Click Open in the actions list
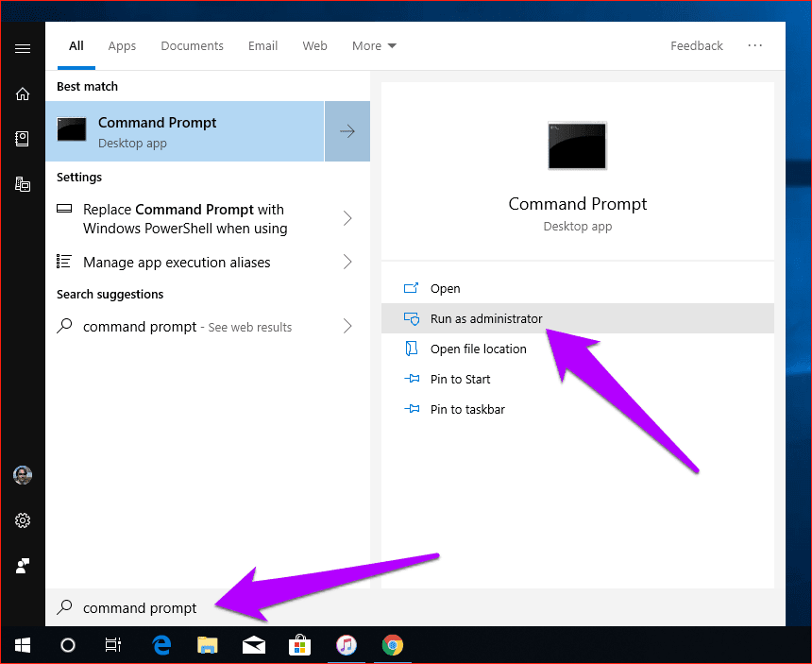The image size is (812, 664). (x=578, y=288)
